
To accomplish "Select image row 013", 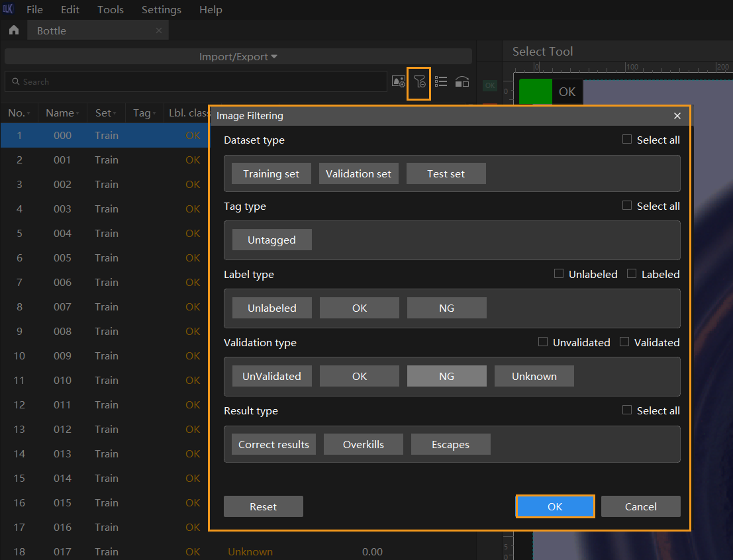I will tap(105, 454).
